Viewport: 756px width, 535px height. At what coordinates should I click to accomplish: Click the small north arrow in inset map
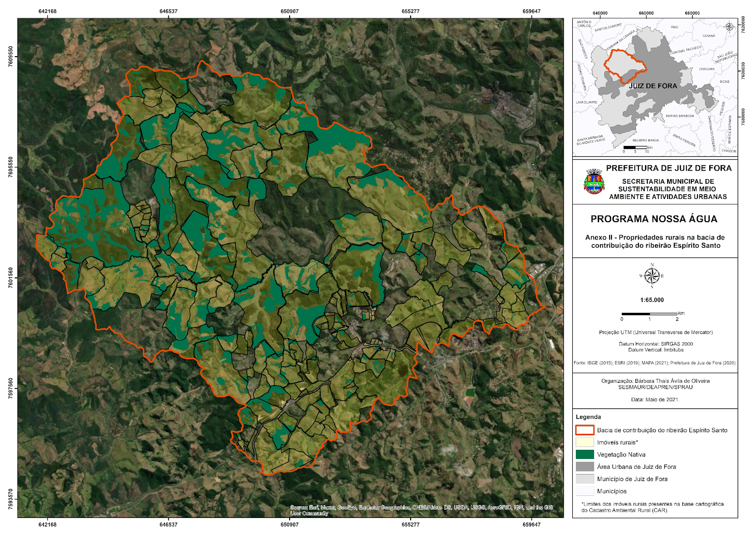pyautogui.click(x=730, y=26)
